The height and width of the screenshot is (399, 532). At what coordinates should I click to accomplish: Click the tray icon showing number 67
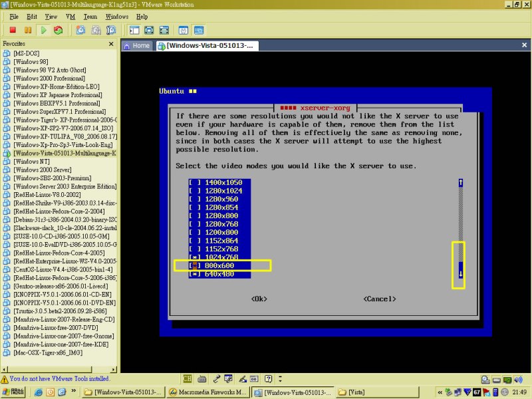pyautogui.click(x=477, y=392)
